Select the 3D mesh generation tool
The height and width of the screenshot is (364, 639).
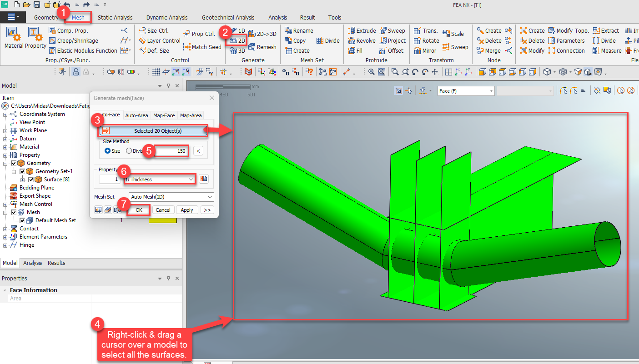237,50
